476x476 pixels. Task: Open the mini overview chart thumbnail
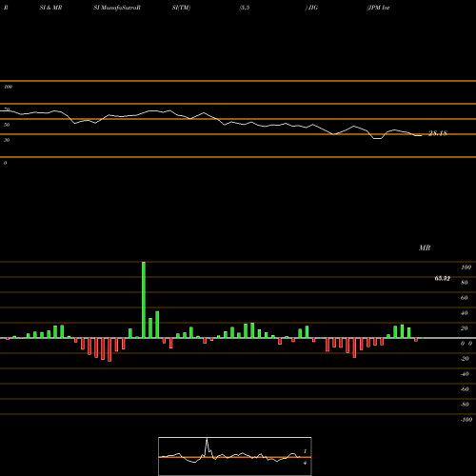pyautogui.click(x=235, y=456)
